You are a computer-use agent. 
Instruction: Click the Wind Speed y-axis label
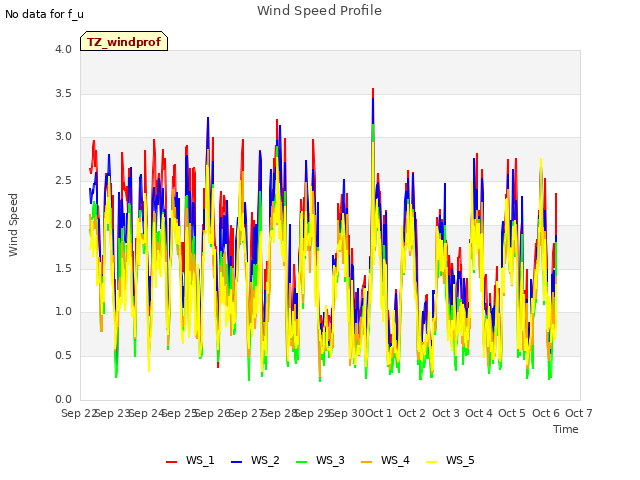13,225
